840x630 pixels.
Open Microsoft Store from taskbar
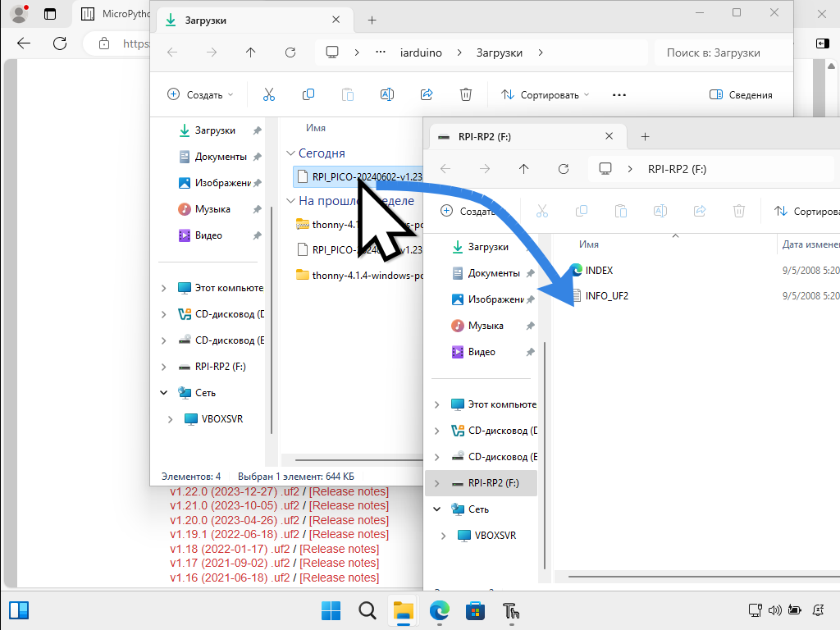pyautogui.click(x=475, y=610)
